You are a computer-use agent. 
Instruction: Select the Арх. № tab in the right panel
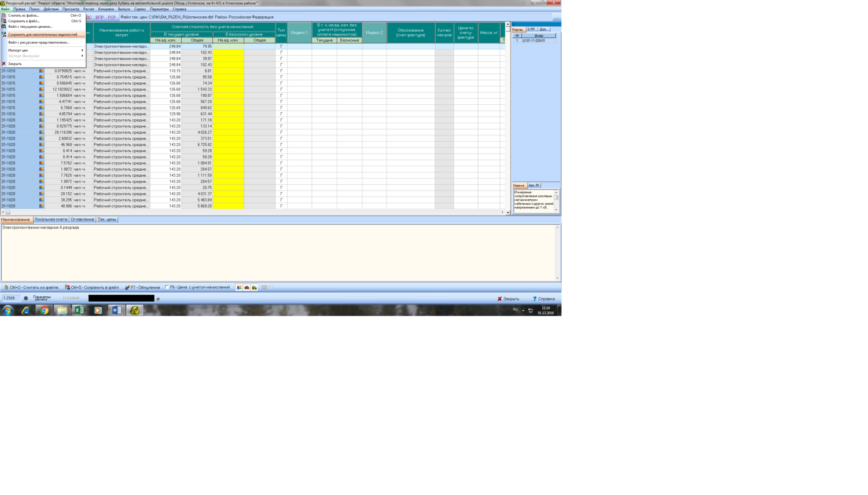534,185
